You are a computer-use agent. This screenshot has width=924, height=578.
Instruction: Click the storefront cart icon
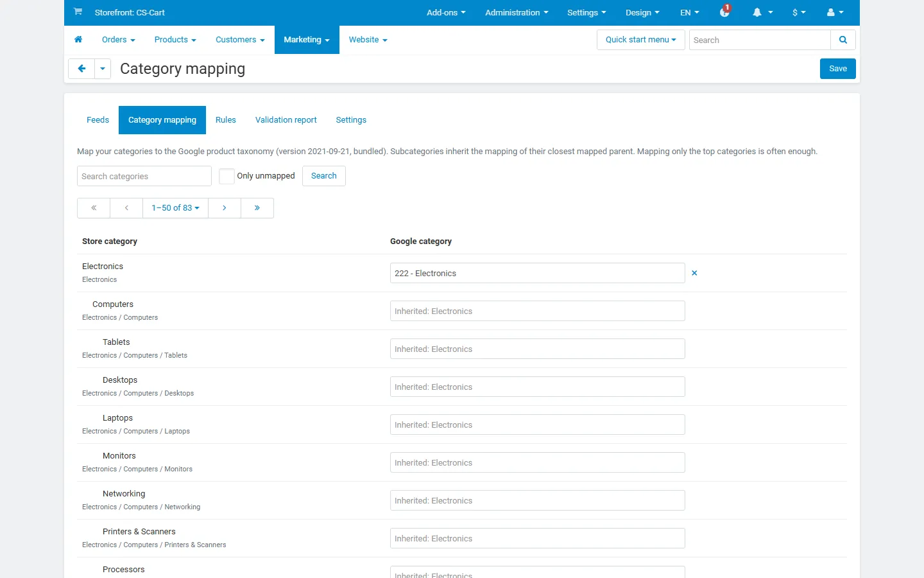click(78, 12)
